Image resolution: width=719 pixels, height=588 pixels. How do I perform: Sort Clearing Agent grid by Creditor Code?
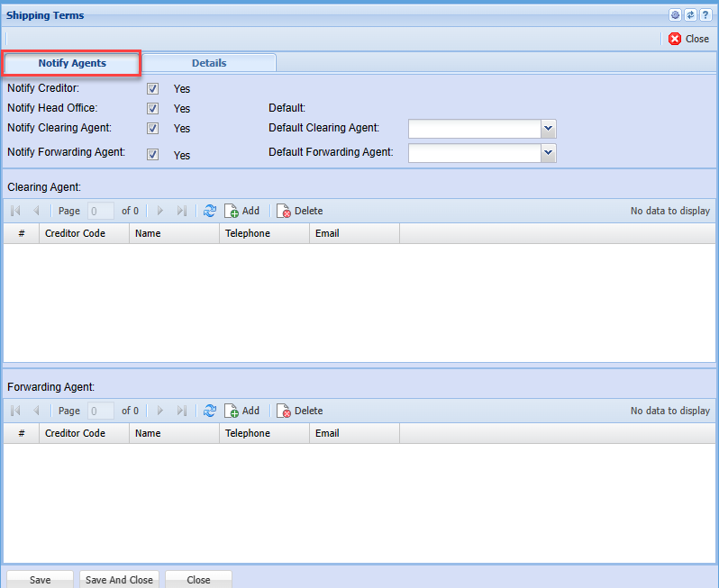click(x=85, y=233)
